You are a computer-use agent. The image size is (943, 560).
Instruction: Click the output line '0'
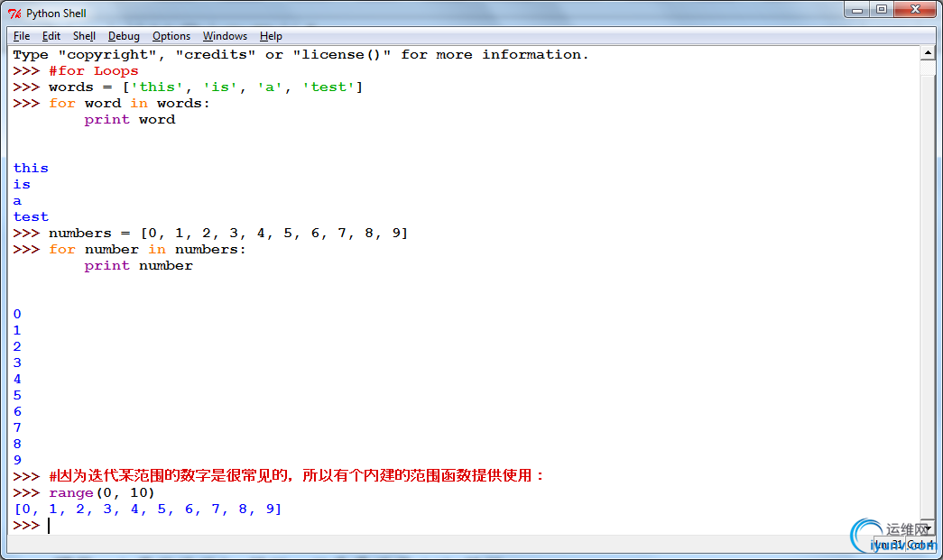[17, 314]
